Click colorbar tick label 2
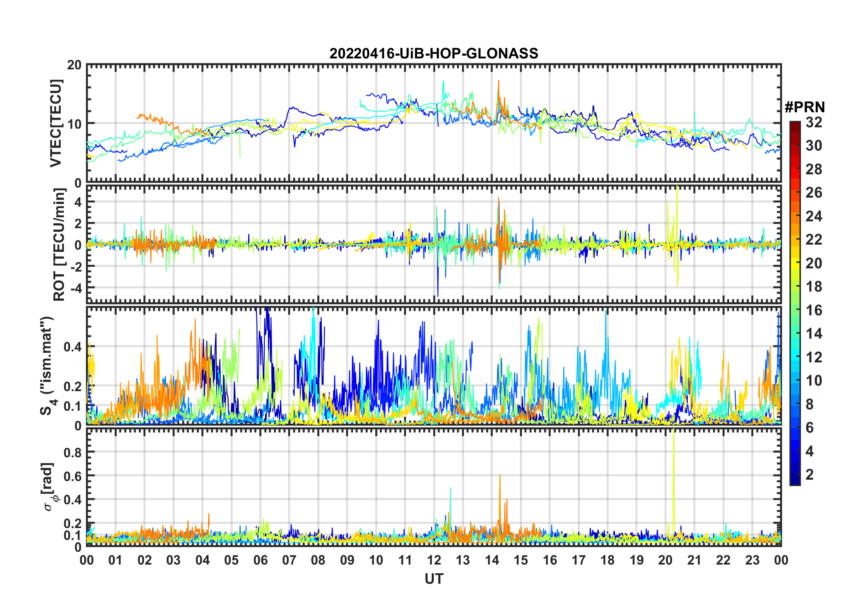 [x=810, y=475]
